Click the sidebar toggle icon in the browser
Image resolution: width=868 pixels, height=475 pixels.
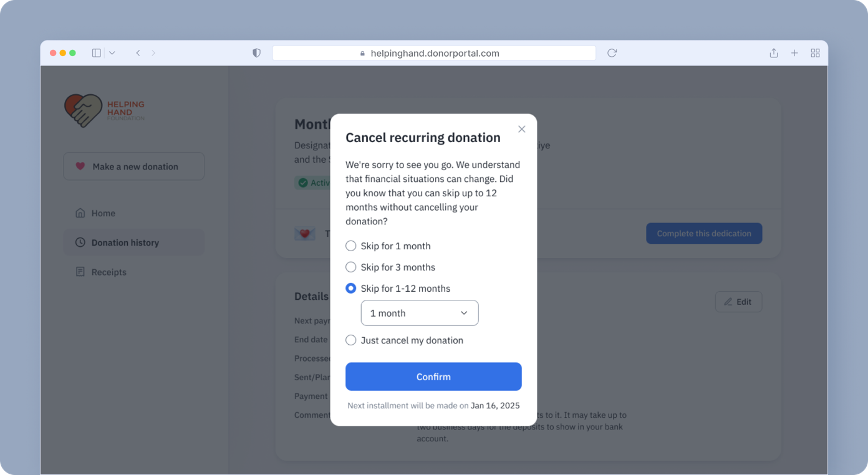(x=96, y=53)
